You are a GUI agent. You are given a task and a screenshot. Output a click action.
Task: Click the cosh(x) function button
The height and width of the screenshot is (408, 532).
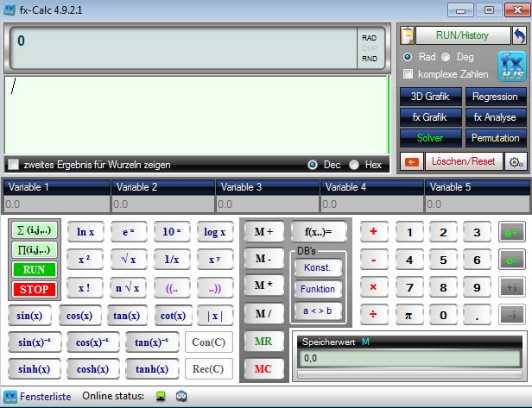pyautogui.click(x=92, y=369)
